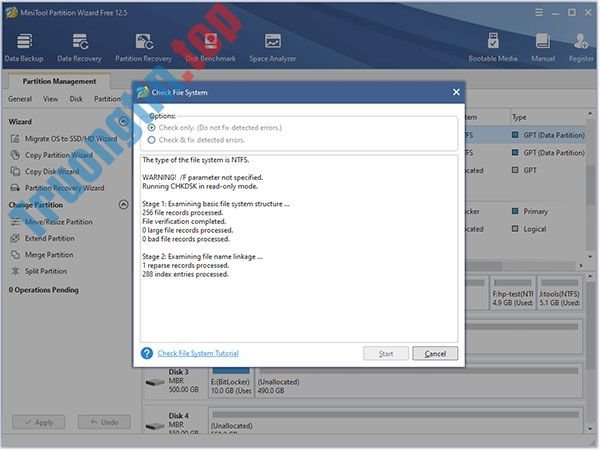Click the 0 Operations Pending label
The width and height of the screenshot is (600, 450).
(x=44, y=290)
